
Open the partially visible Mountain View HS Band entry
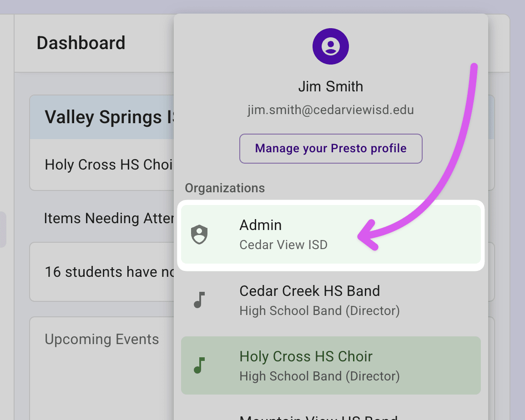(x=318, y=416)
